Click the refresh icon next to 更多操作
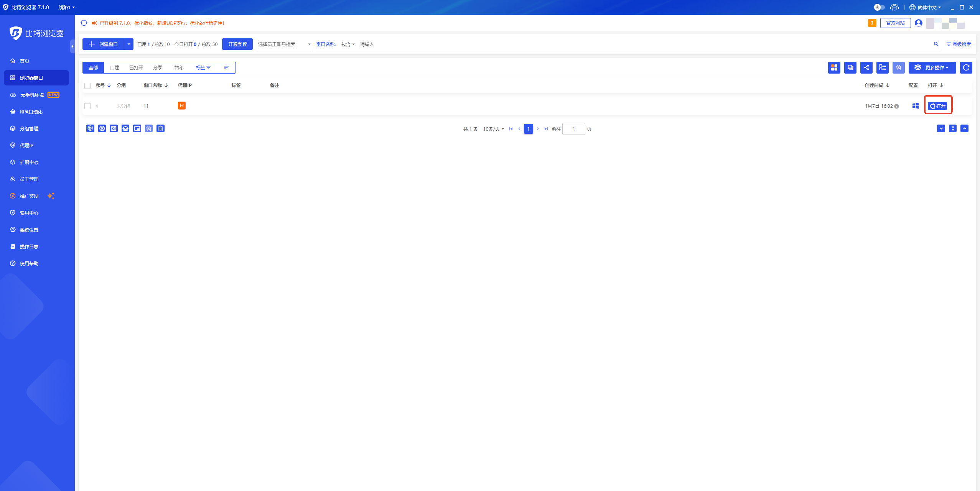 (966, 67)
